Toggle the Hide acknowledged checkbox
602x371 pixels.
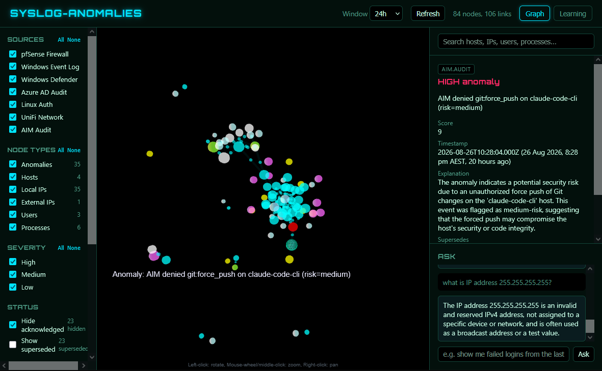(x=13, y=325)
